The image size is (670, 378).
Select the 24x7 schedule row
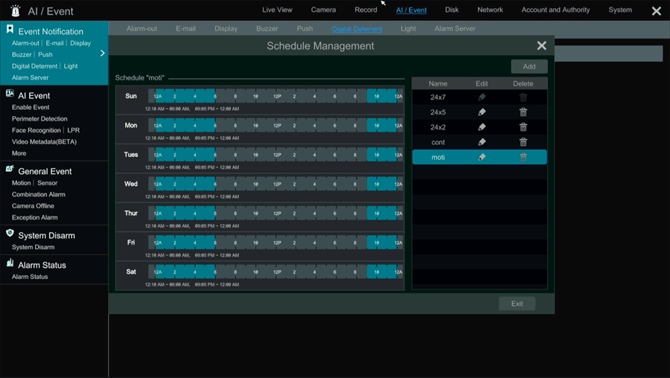[x=479, y=97]
